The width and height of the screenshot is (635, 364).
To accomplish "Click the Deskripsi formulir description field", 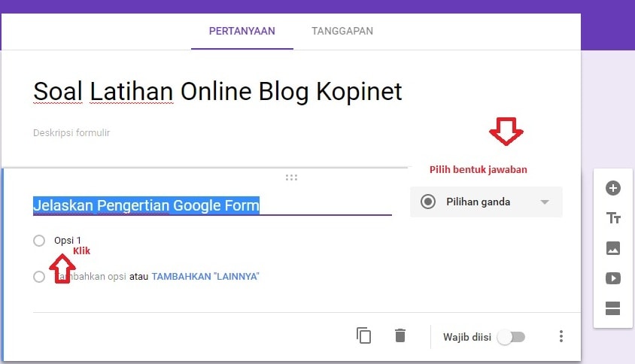I will pyautogui.click(x=71, y=133).
